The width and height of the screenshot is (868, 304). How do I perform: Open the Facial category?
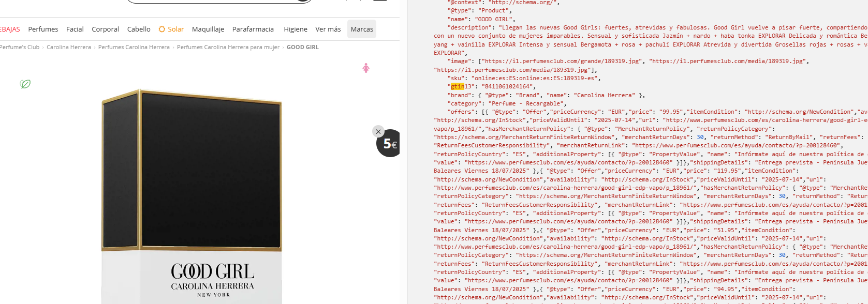(75, 29)
